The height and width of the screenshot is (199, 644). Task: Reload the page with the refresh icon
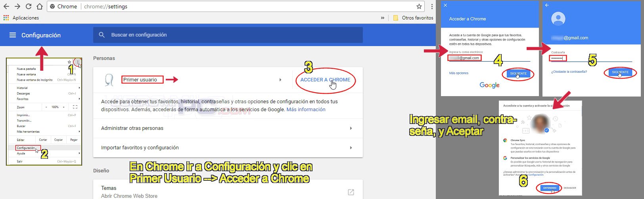[x=28, y=6]
